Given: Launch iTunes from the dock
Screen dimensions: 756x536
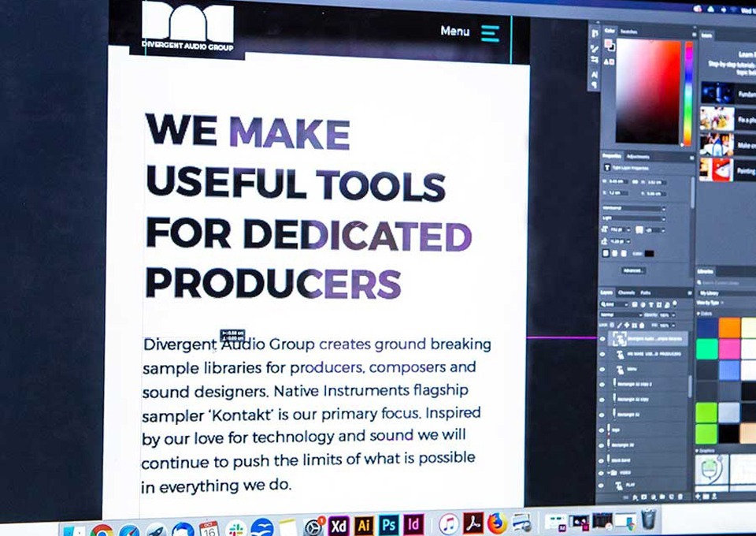Looking at the screenshot, I should coord(449,524).
